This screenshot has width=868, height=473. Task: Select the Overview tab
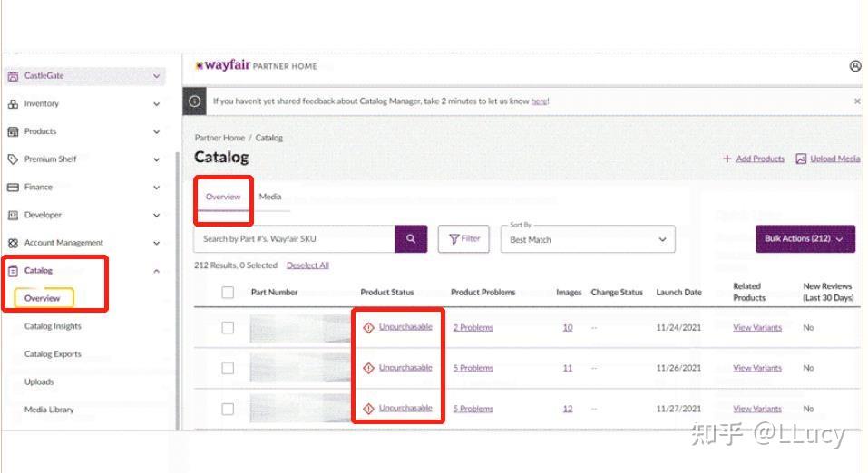point(223,197)
